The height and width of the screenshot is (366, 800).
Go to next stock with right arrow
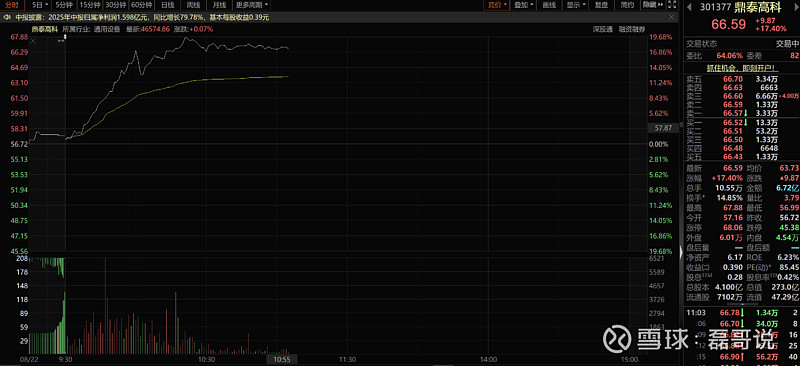[796, 7]
